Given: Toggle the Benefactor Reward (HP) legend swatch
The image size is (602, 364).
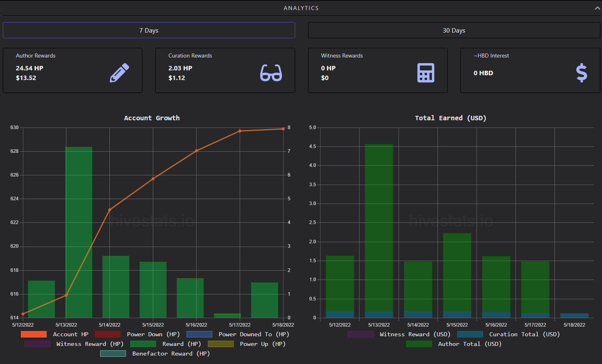Looking at the screenshot, I should pyautogui.click(x=113, y=354).
